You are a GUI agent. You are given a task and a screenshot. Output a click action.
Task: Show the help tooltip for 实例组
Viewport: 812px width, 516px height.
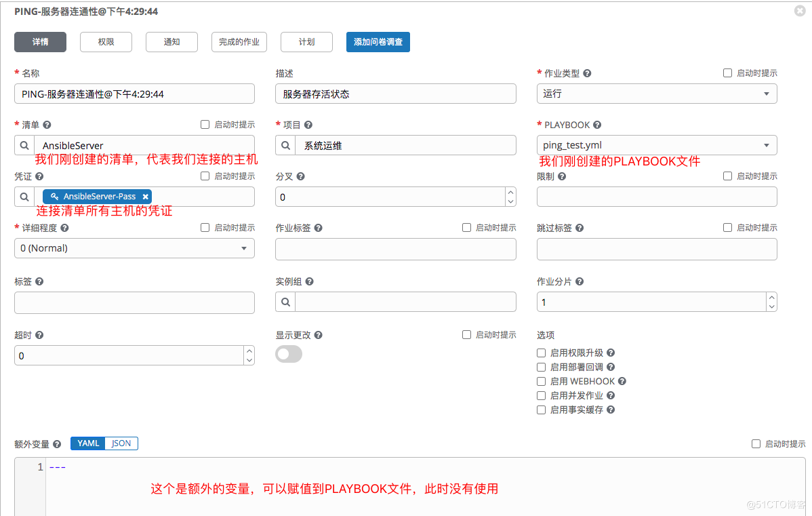tap(309, 281)
